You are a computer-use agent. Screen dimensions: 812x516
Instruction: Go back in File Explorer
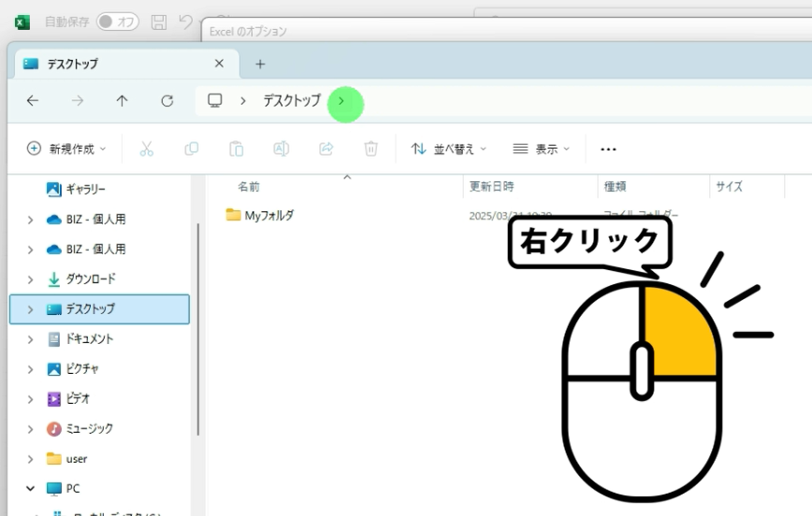click(33, 100)
